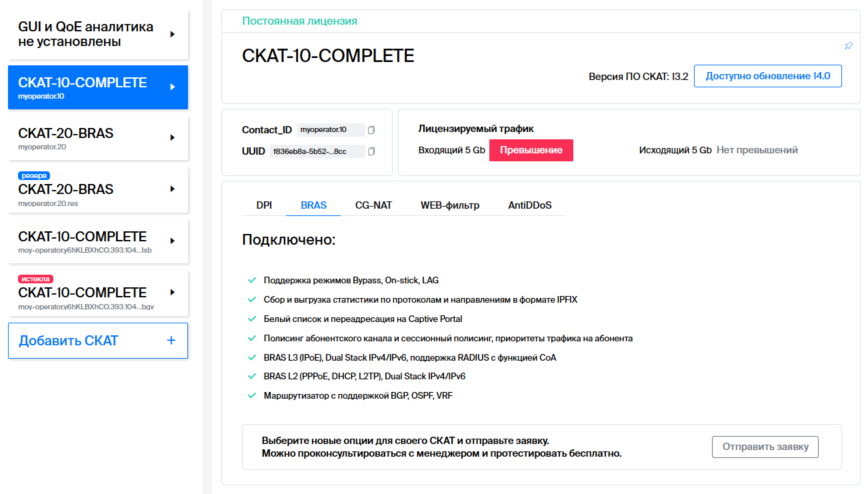The height and width of the screenshot is (494, 868).
Task: Click checkmark beside BGP, OSPF, VRF router
Action: coord(251,396)
